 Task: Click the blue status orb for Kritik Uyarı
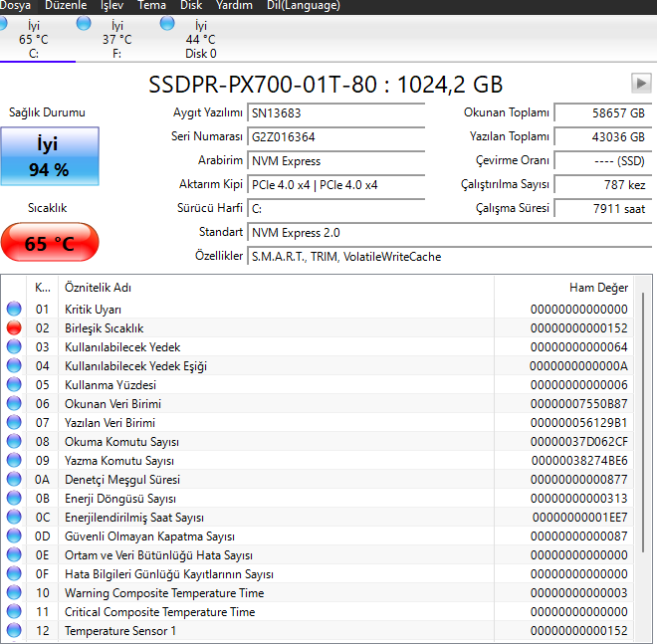pyautogui.click(x=14, y=309)
